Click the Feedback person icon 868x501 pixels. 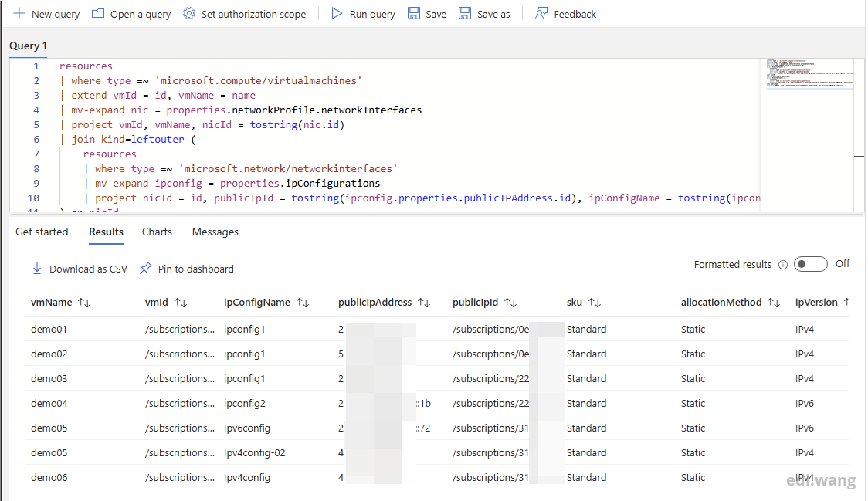(541, 13)
